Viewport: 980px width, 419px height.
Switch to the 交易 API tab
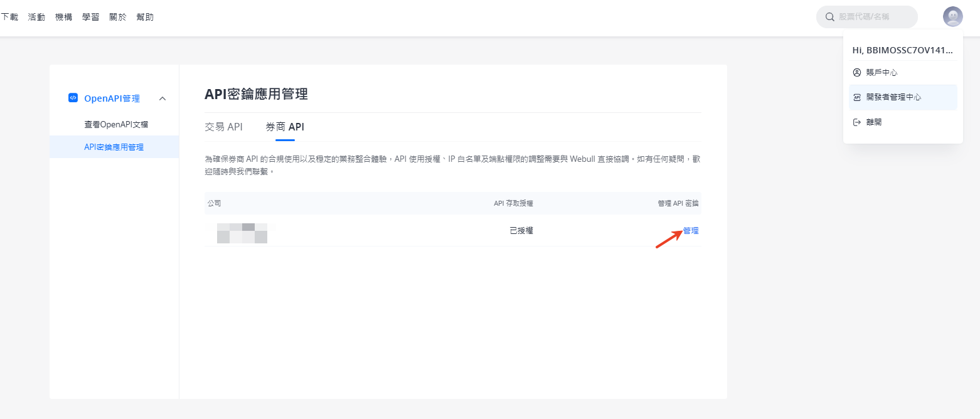[x=223, y=127]
